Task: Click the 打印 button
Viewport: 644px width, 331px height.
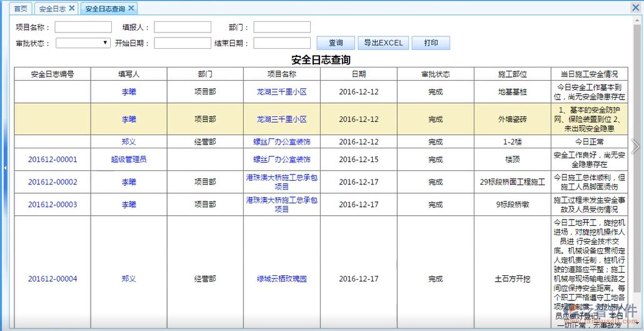Action: point(431,43)
